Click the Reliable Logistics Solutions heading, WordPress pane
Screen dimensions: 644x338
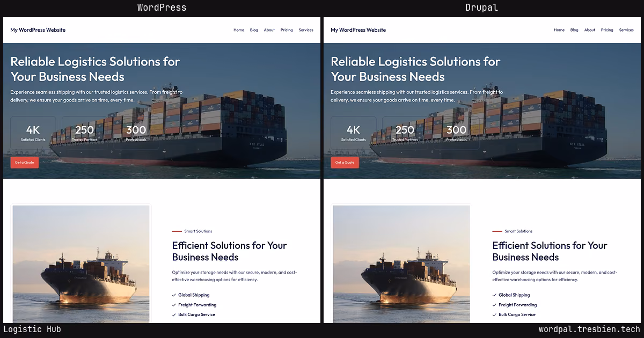95,69
